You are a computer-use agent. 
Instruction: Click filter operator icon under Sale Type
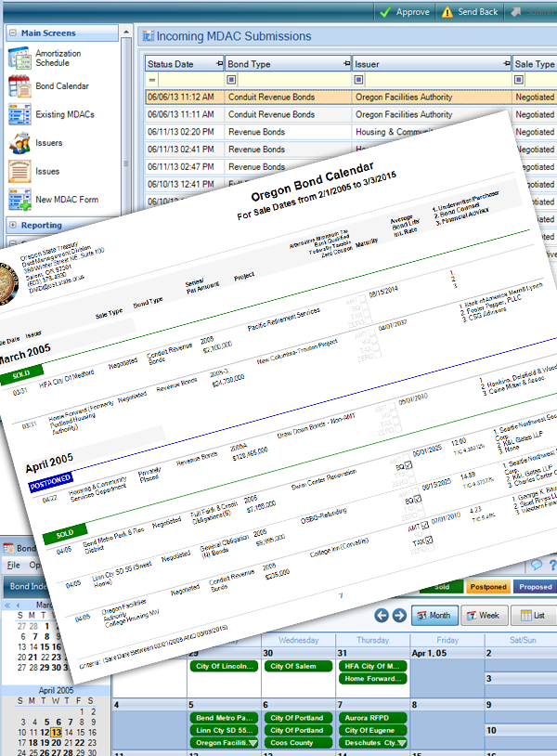tap(518, 80)
